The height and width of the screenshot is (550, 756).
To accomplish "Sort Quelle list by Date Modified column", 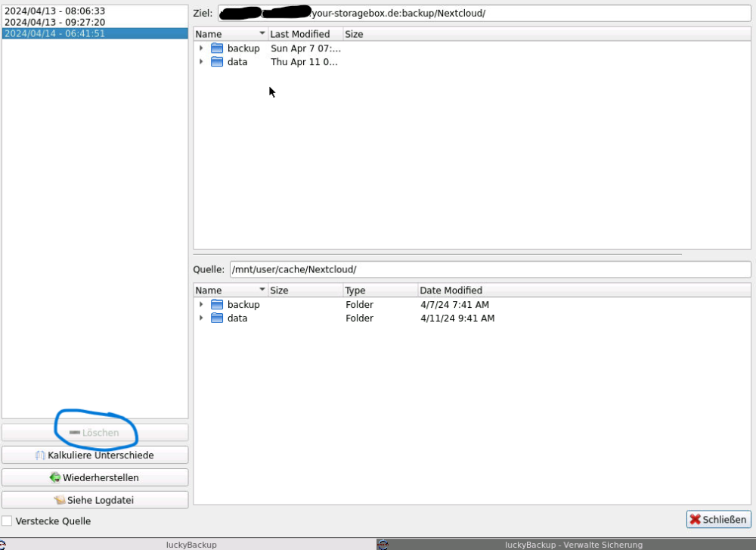I will pyautogui.click(x=584, y=290).
